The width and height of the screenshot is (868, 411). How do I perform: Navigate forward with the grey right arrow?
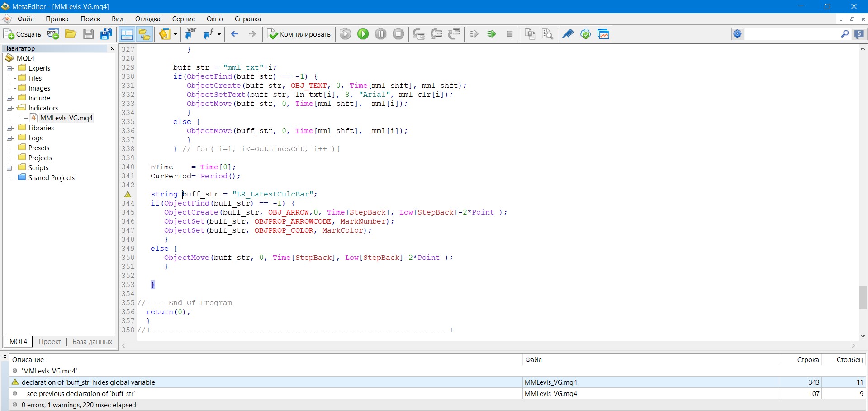point(252,34)
